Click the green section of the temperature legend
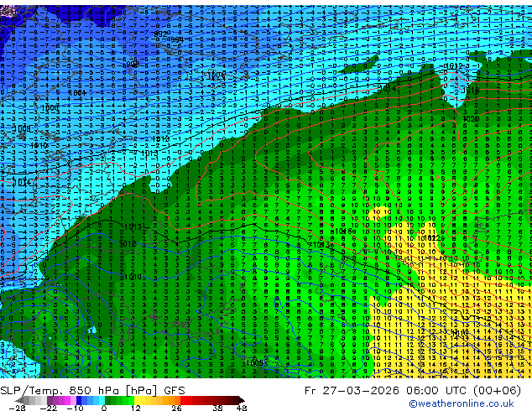This screenshot has height=411, width=532. coord(119,400)
